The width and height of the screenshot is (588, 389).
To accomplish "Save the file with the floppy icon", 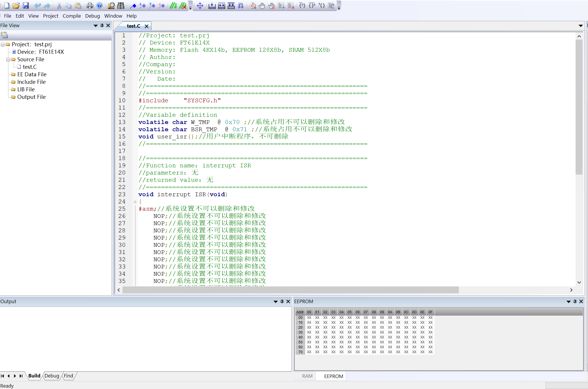I will (x=26, y=5).
